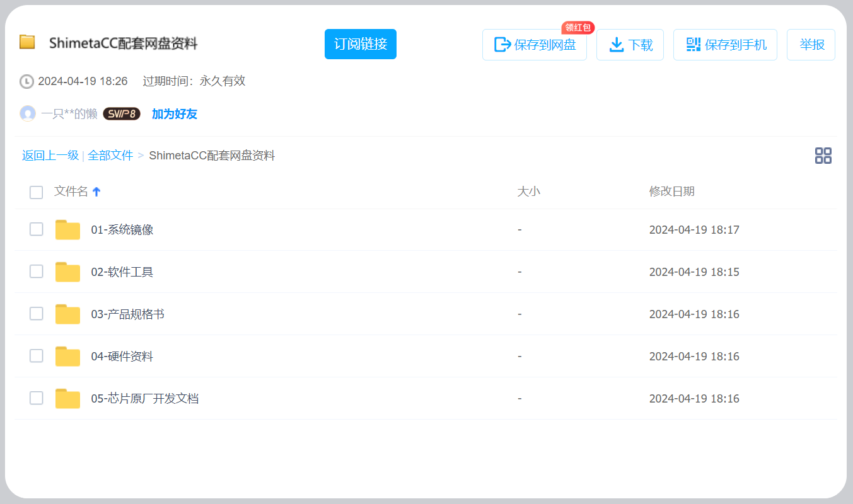Toggle the select-all checkbox in header
The image size is (853, 504).
point(36,192)
